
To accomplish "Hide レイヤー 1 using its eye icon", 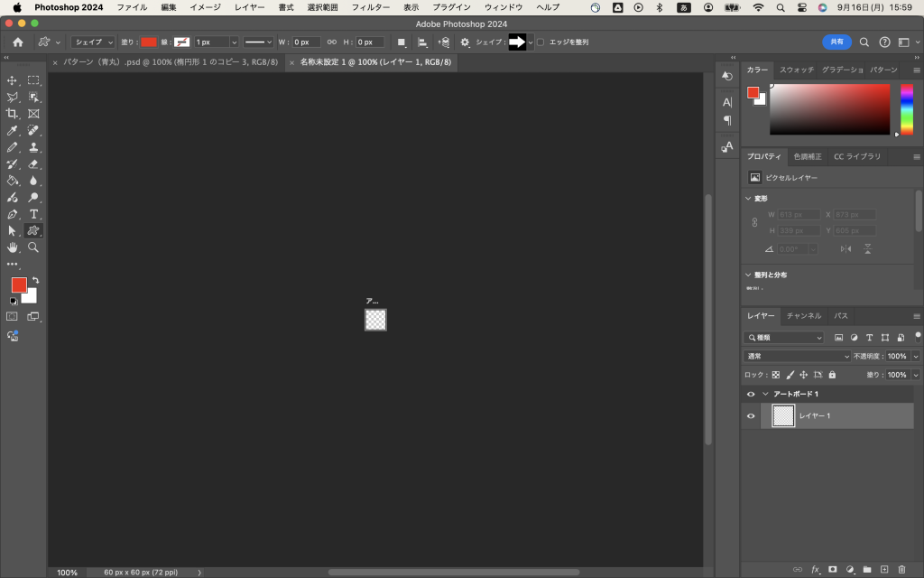I will 751,415.
